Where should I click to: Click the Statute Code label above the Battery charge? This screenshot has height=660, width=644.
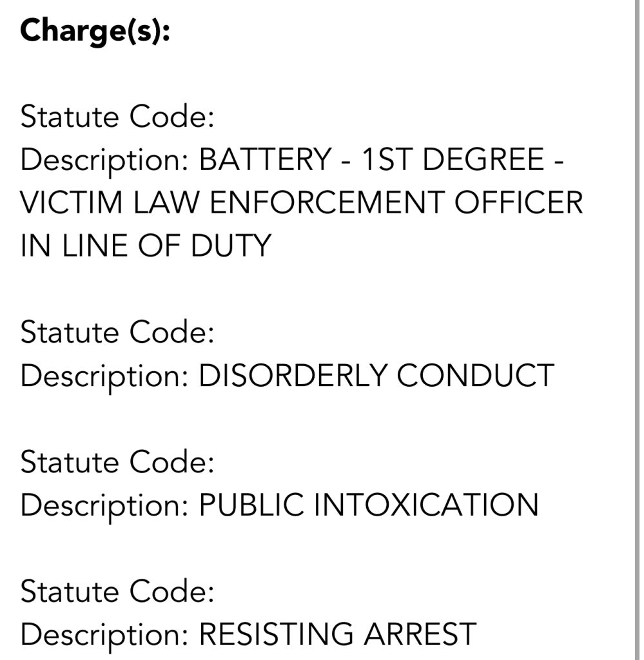(117, 118)
